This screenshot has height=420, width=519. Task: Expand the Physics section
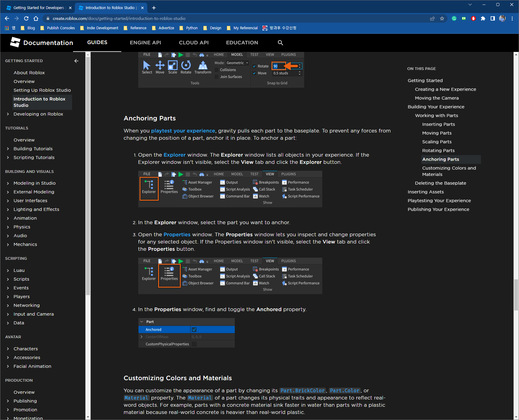pyautogui.click(x=8, y=227)
